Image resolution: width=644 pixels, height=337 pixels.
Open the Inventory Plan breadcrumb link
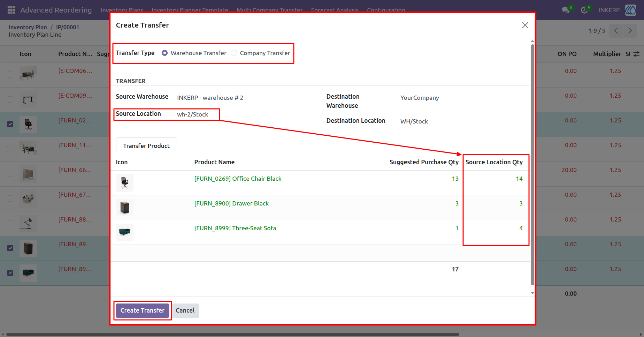(x=28, y=27)
